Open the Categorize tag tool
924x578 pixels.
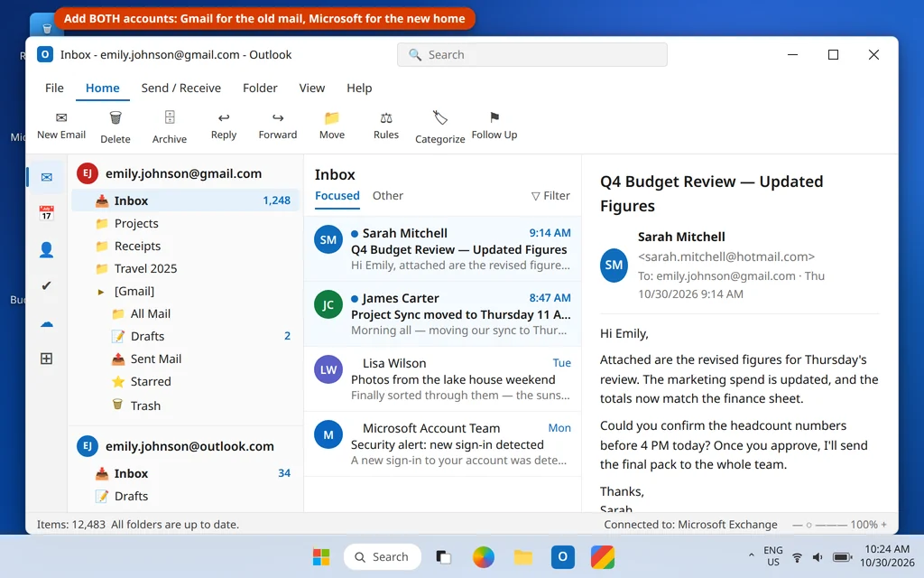439,126
